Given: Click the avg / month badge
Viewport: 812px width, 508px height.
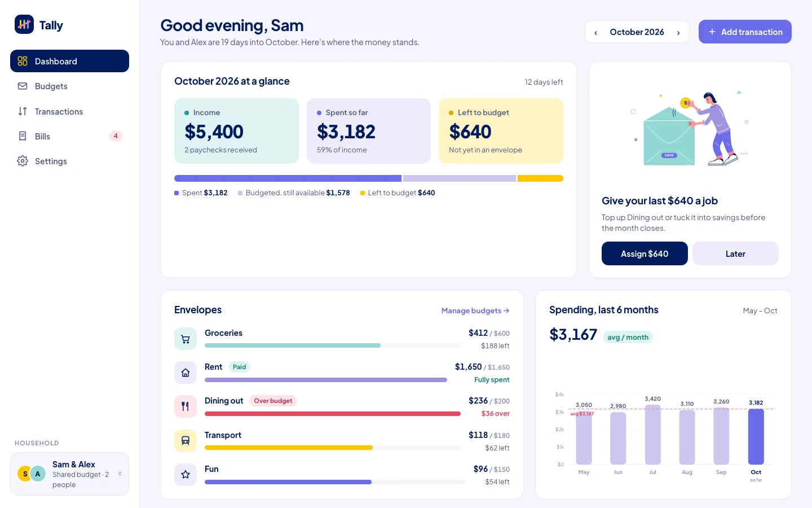Looking at the screenshot, I should pyautogui.click(x=628, y=337).
